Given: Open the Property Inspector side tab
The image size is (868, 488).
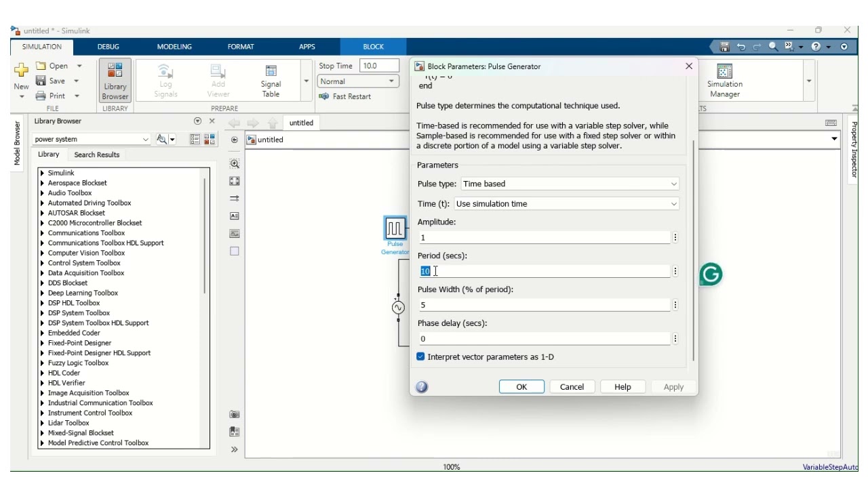Looking at the screenshot, I should (854, 150).
